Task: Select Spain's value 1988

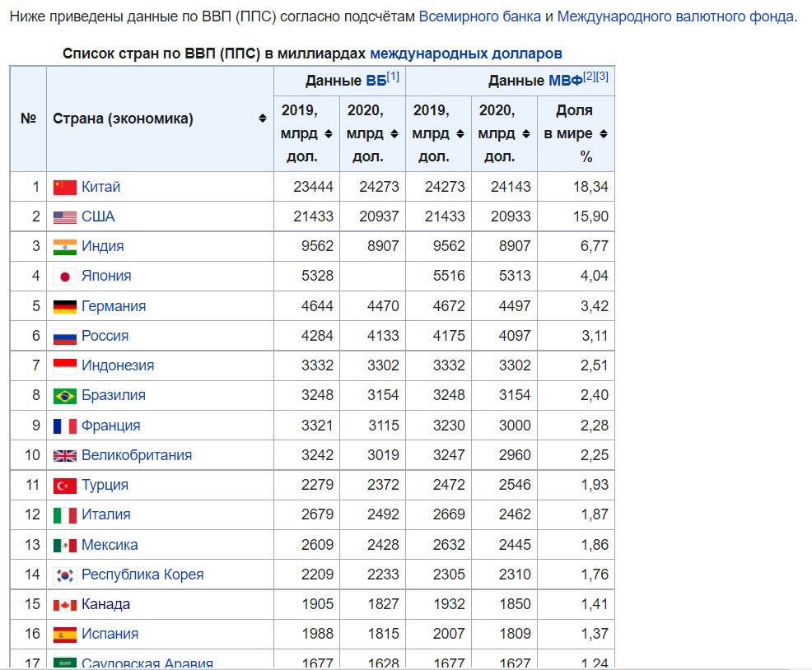Action: pyautogui.click(x=317, y=634)
